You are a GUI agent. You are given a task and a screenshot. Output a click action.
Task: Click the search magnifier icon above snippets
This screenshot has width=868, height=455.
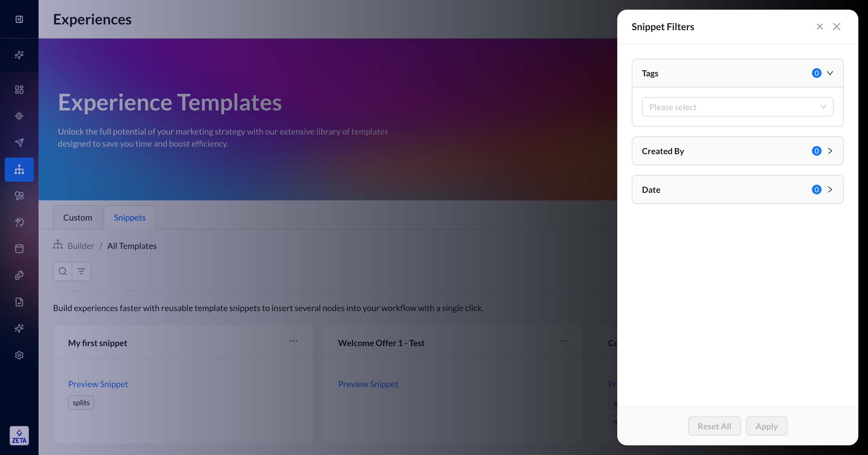(x=63, y=271)
